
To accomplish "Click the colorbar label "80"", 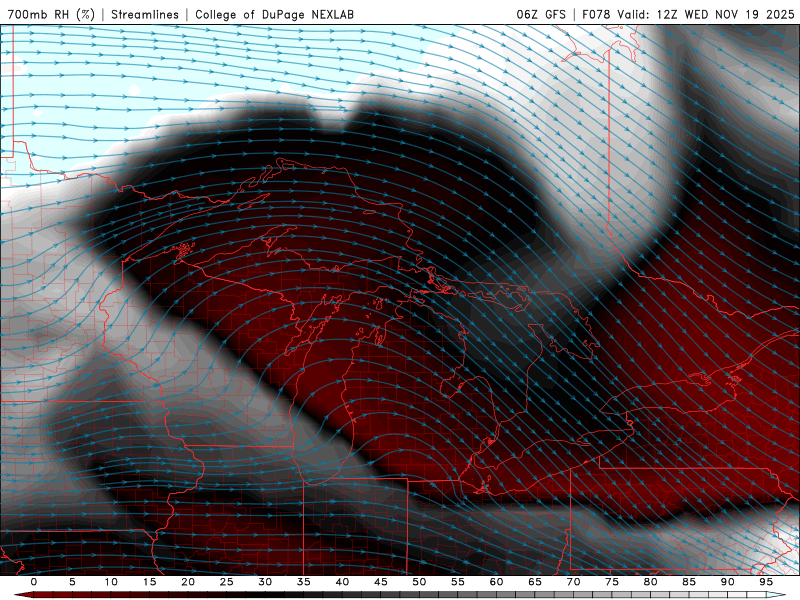I will tap(650, 582).
